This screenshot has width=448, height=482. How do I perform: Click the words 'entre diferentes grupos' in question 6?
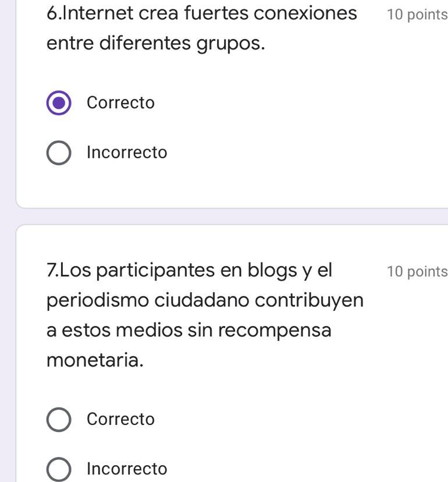click(155, 43)
